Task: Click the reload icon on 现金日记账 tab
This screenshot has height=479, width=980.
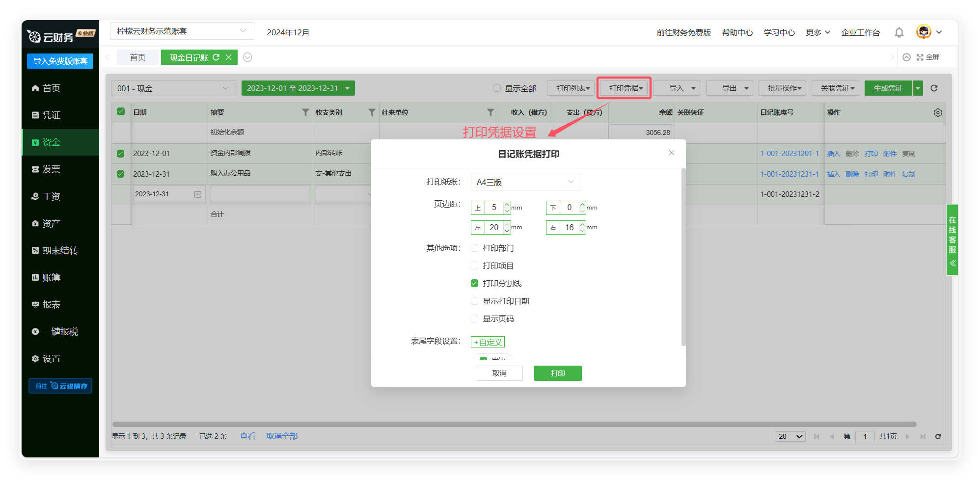Action: click(216, 57)
